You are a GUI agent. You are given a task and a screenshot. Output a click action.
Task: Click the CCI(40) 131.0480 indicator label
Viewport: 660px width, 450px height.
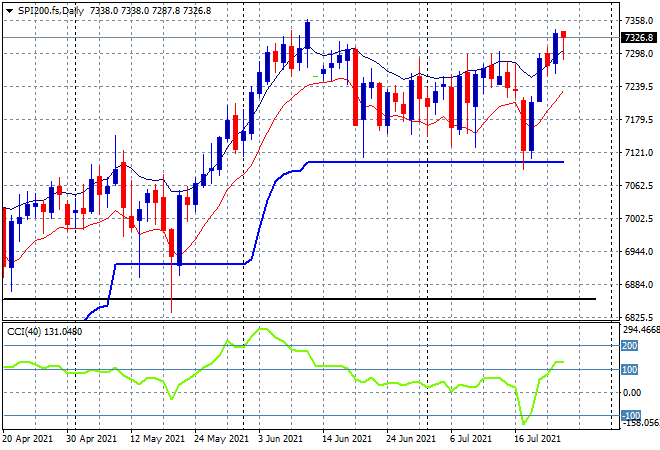(x=45, y=332)
